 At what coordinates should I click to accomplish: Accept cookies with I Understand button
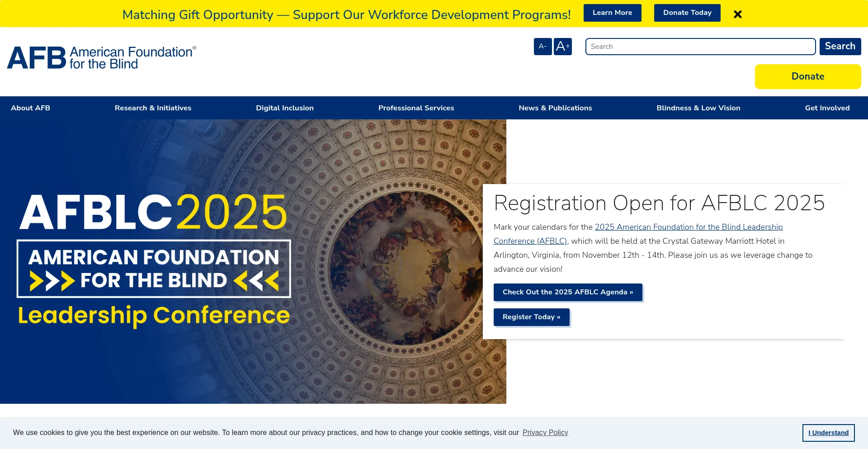point(828,433)
